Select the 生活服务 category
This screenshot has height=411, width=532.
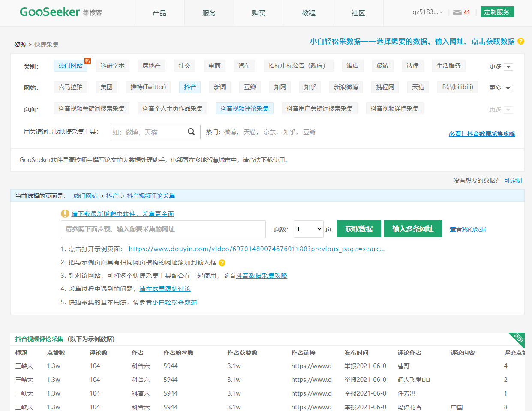point(448,66)
